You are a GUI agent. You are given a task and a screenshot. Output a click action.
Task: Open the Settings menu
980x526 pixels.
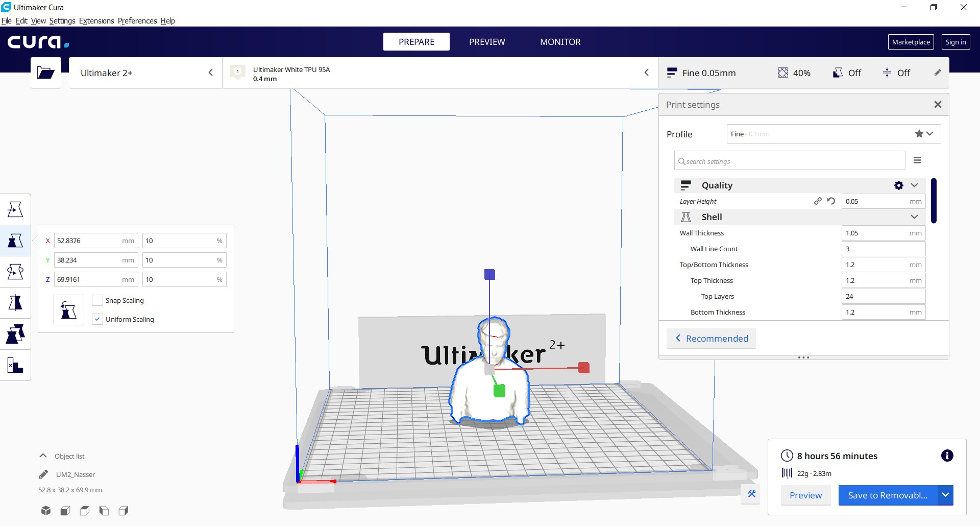tap(62, 21)
